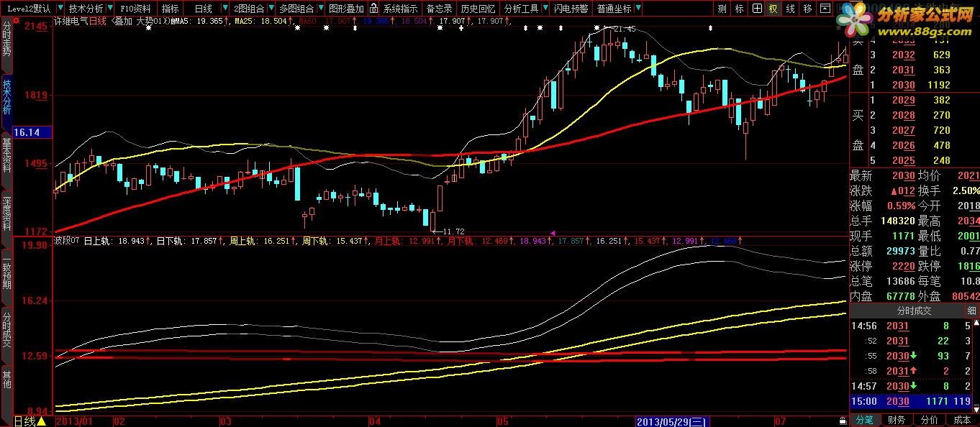Click the 图形叠加 overlay button
980x427 pixels.
tap(346, 9)
